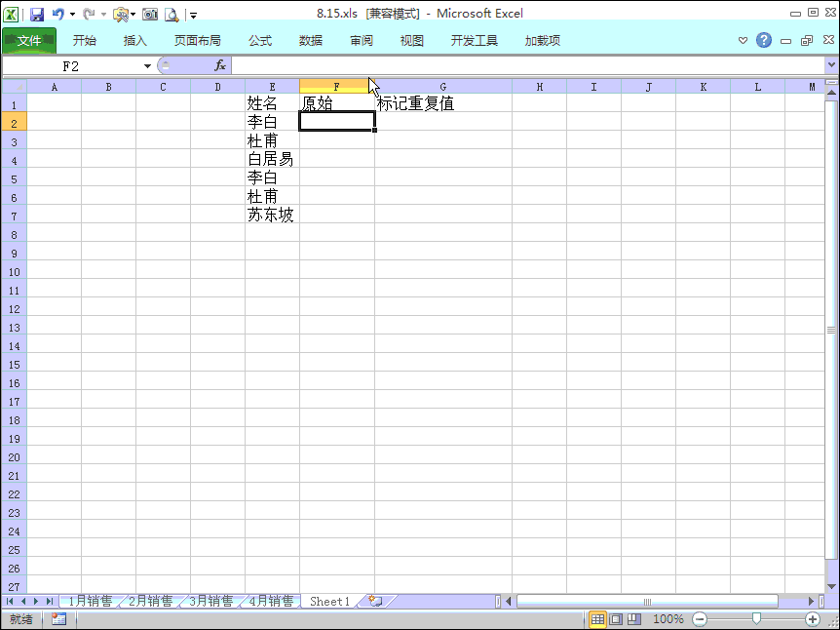The width and height of the screenshot is (840, 630).
Task: Click the vertical scrollbar up arrow
Action: (831, 93)
